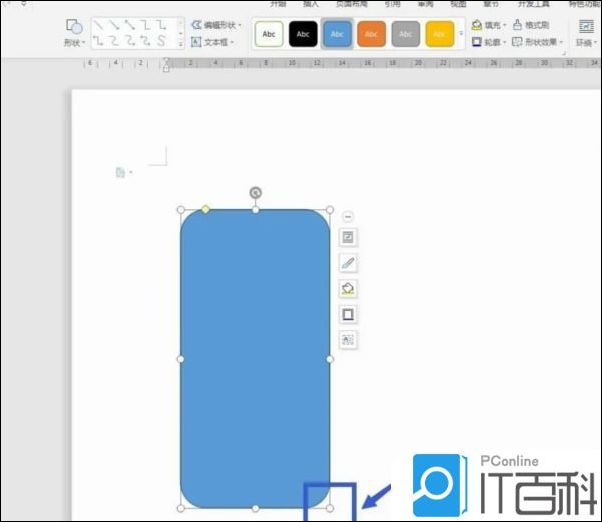Switch to the 开发工具 ribbon tab
This screenshot has height=522, width=602.
point(533,4)
